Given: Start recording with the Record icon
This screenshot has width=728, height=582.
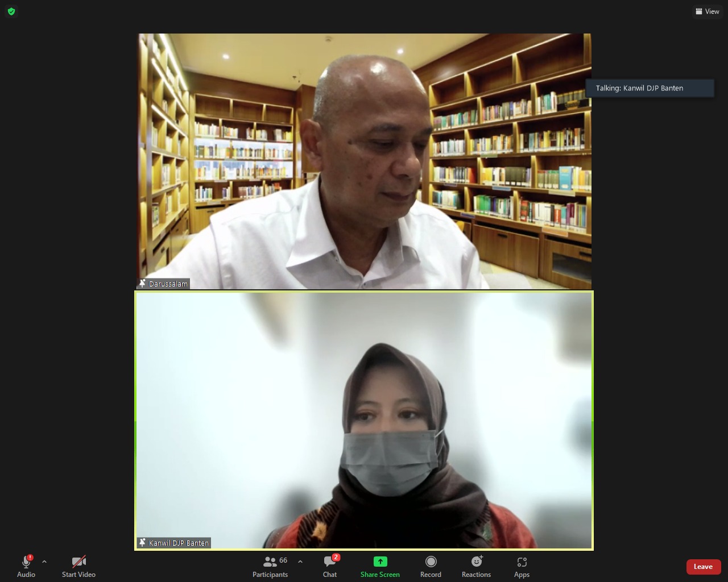Looking at the screenshot, I should click(x=431, y=562).
